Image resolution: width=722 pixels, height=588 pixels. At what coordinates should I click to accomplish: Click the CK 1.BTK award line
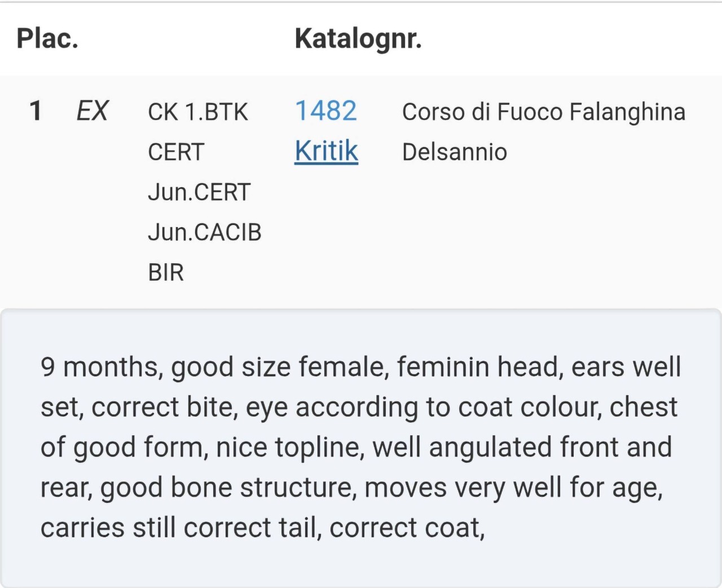(x=197, y=112)
